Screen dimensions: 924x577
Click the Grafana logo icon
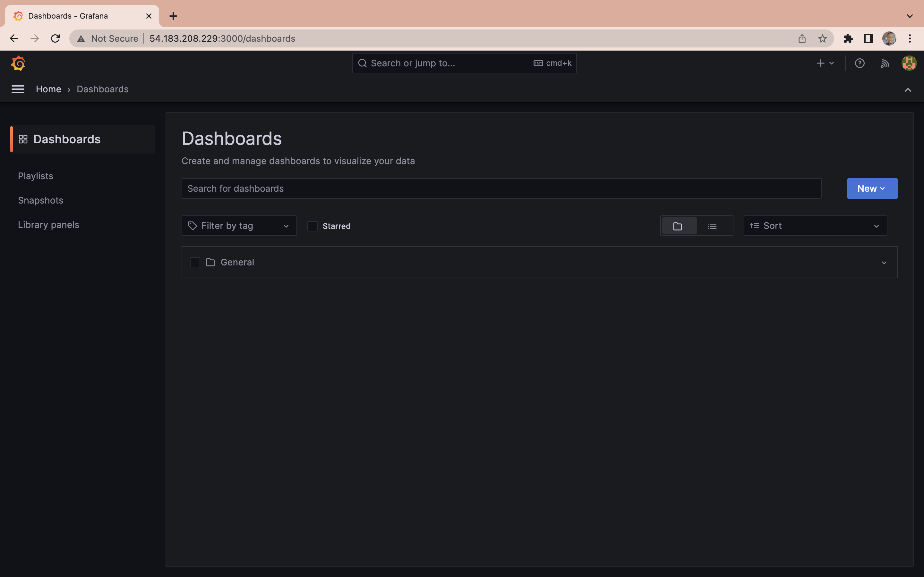pos(18,63)
